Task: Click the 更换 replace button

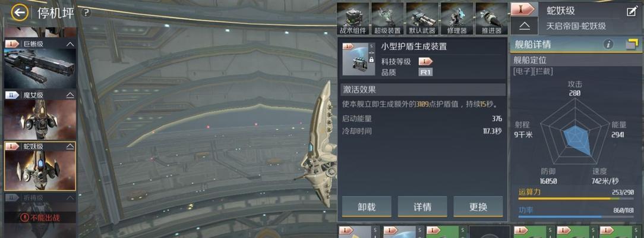Action: pyautogui.click(x=478, y=206)
